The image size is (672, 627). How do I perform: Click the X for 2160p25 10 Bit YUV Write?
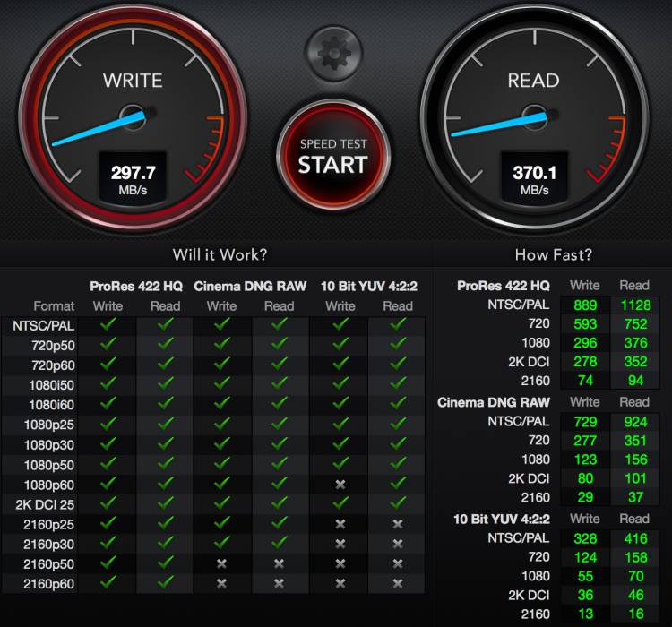pyautogui.click(x=340, y=524)
